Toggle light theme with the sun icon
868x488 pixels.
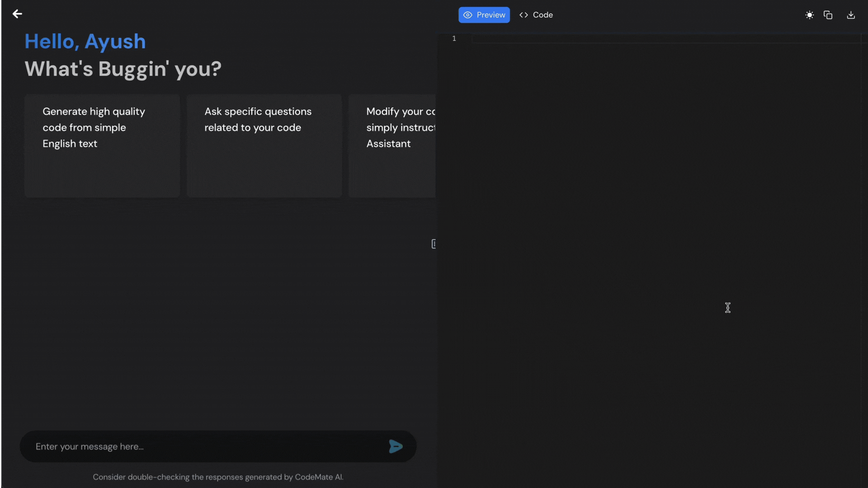(x=809, y=15)
